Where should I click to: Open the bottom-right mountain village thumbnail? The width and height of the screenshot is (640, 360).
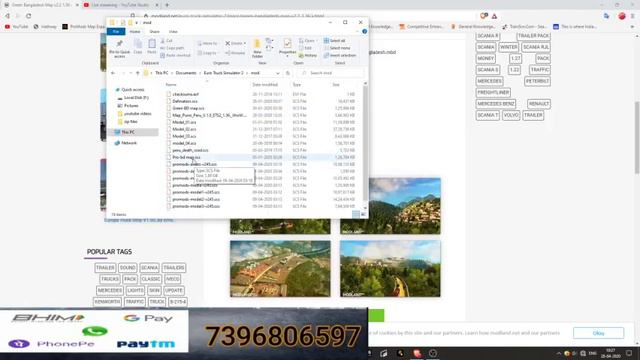[390, 269]
